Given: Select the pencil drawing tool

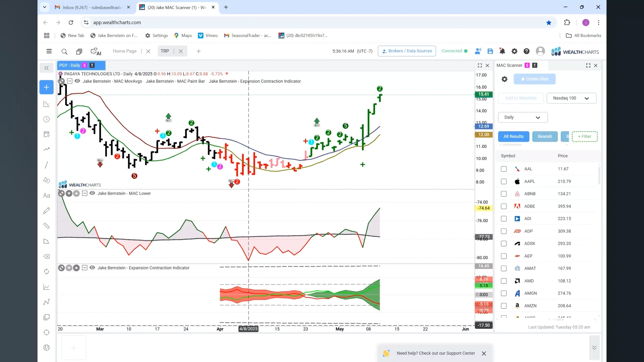Looking at the screenshot, I should [x=47, y=210].
